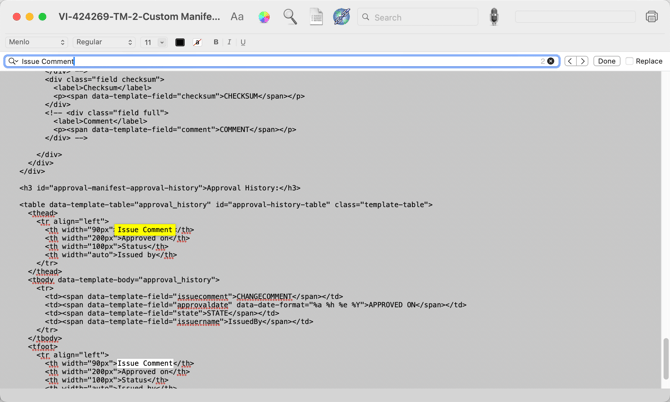Open the Menlo font family dropdown

pos(36,42)
